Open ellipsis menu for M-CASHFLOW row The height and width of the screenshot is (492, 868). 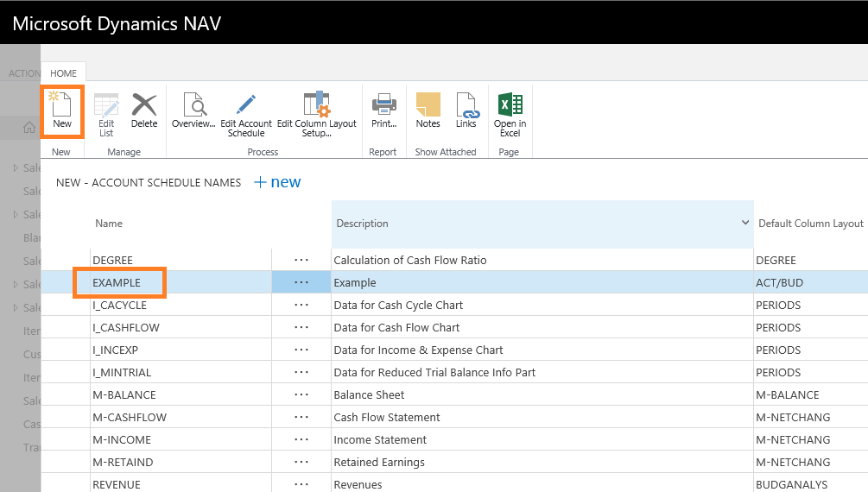click(x=301, y=417)
